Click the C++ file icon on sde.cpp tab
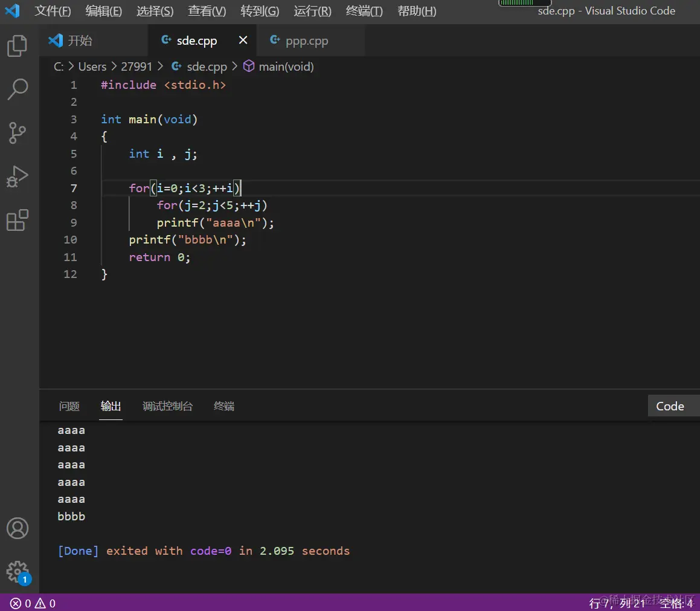This screenshot has width=700, height=611. pyautogui.click(x=166, y=40)
